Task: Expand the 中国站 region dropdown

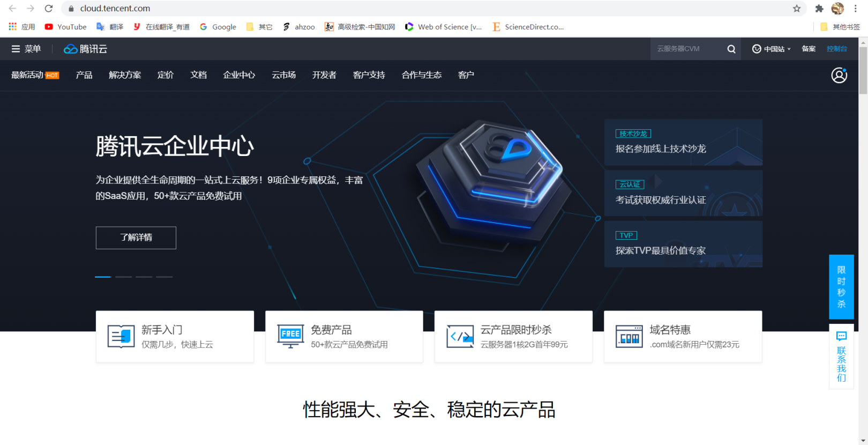Action: tap(772, 49)
